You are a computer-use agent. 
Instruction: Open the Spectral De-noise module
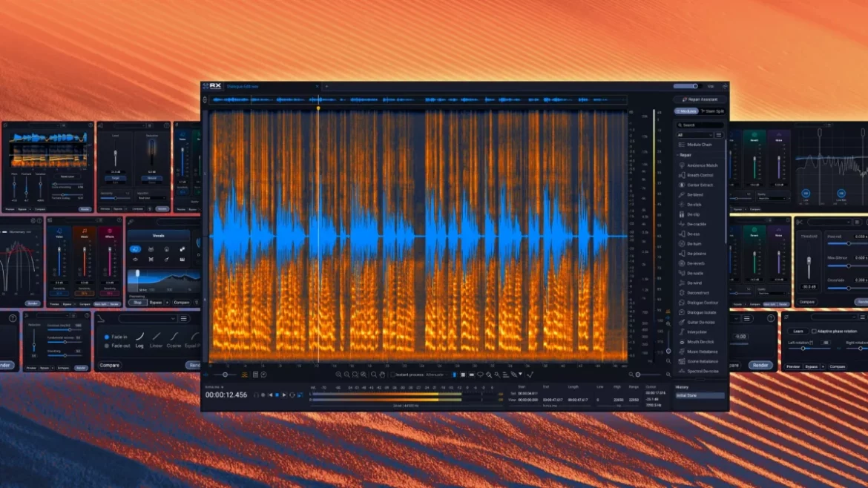pos(699,372)
